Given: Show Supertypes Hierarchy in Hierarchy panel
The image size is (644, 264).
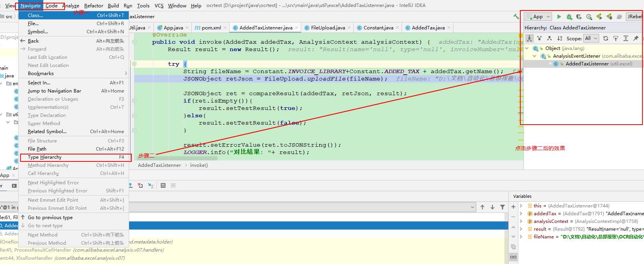Looking at the screenshot, I should point(539,38).
